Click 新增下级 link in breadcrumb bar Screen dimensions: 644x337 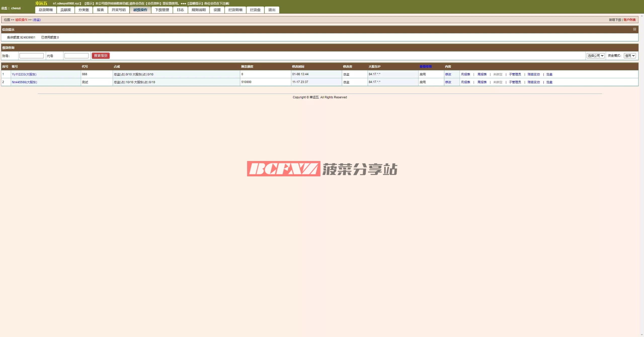pos(615,20)
